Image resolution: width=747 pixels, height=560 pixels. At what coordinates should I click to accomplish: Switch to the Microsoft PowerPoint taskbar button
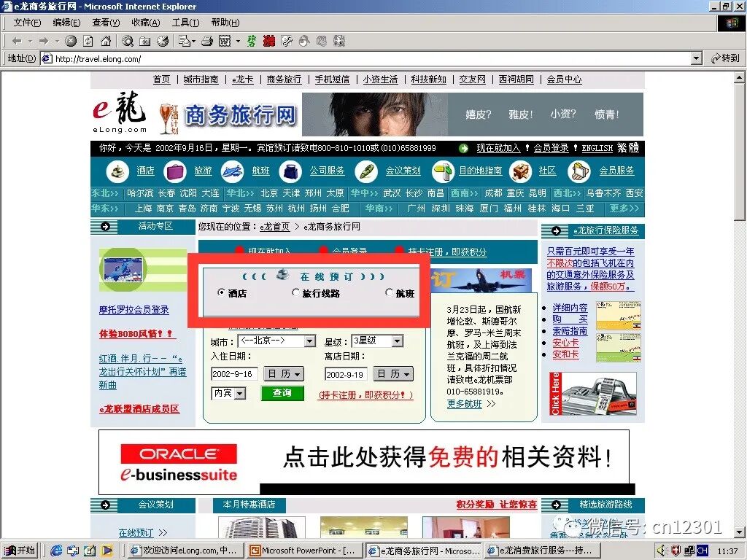click(x=305, y=551)
